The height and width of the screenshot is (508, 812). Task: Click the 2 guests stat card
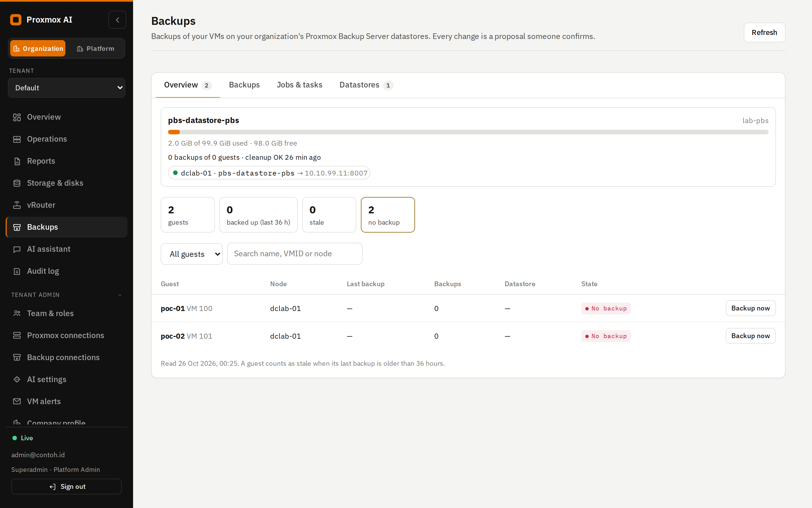pyautogui.click(x=187, y=215)
